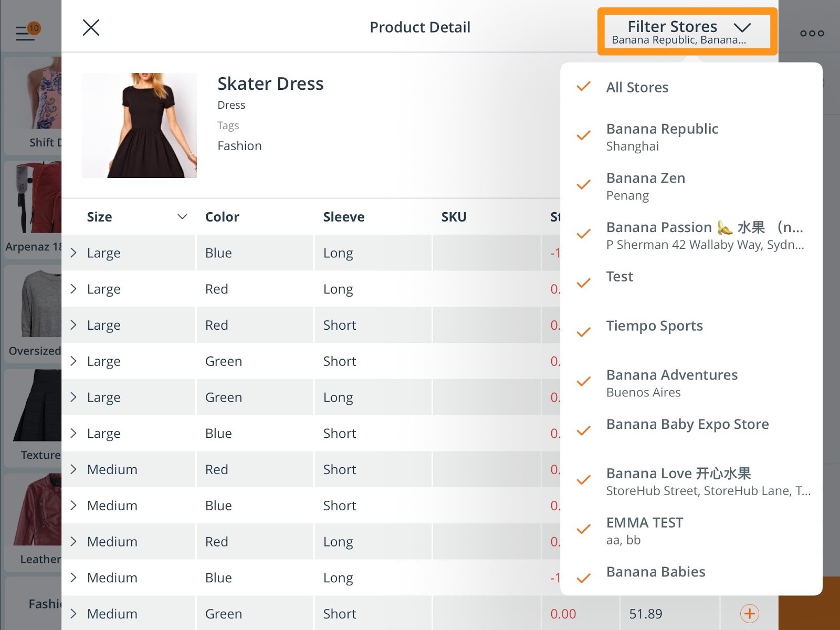Click the Sleeve column header
Screen dimensions: 840x630
pos(344,217)
